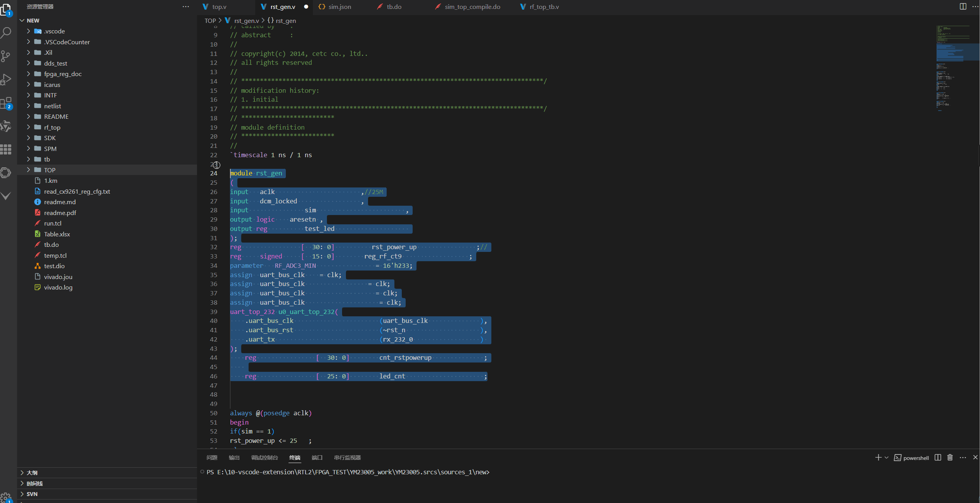980x503 pixels.
Task: Open terminal profile selection dropdown arrow
Action: [x=886, y=458]
